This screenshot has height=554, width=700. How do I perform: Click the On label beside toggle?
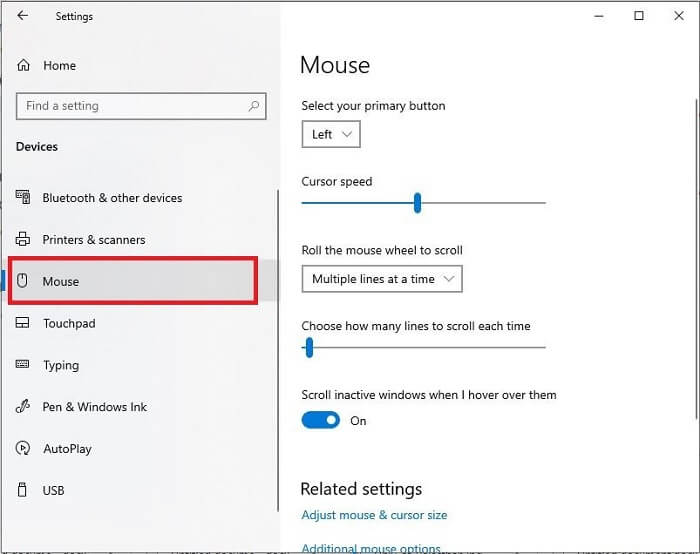click(358, 421)
